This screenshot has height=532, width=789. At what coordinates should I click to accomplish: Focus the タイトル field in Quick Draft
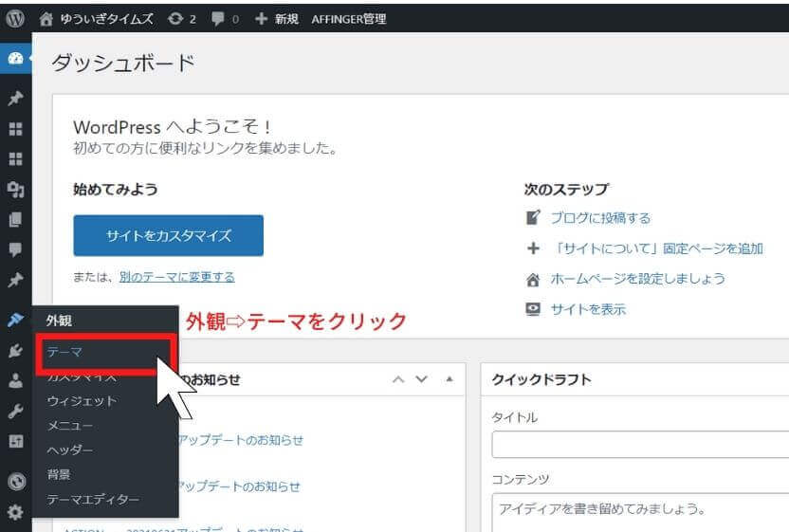(x=640, y=445)
